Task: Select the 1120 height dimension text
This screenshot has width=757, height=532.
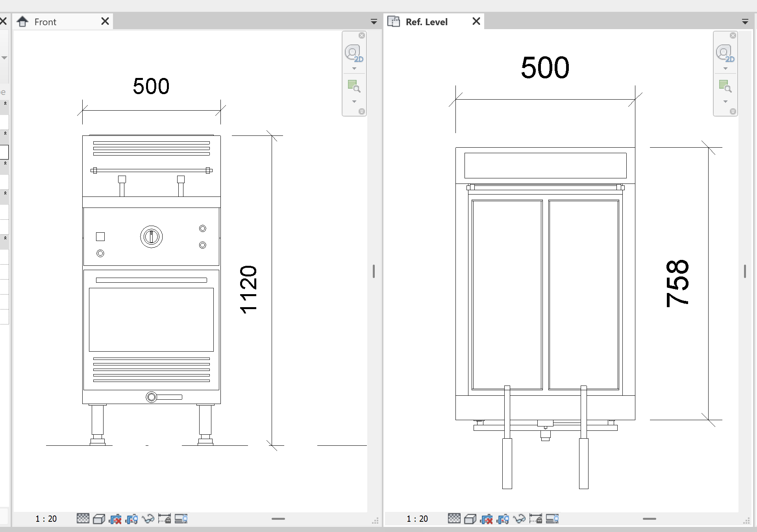Action: point(248,289)
